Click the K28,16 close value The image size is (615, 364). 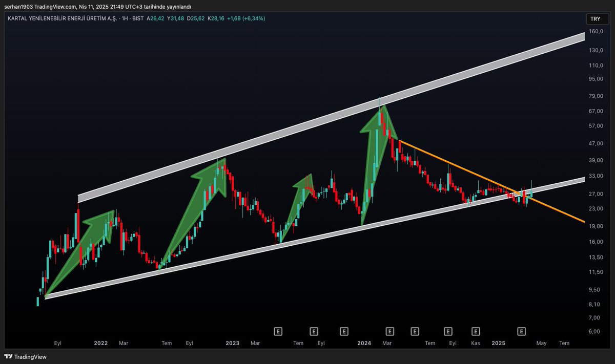click(216, 18)
